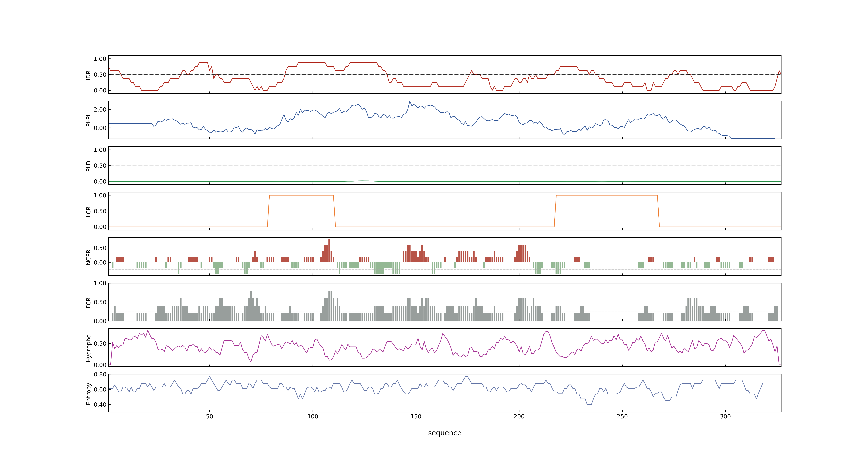The height and width of the screenshot is (463, 868).
Task: Click the FCR y-axis label
Action: point(88,302)
